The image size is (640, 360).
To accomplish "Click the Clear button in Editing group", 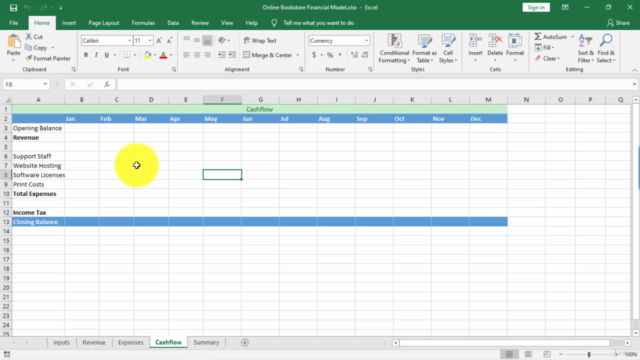I will point(547,58).
